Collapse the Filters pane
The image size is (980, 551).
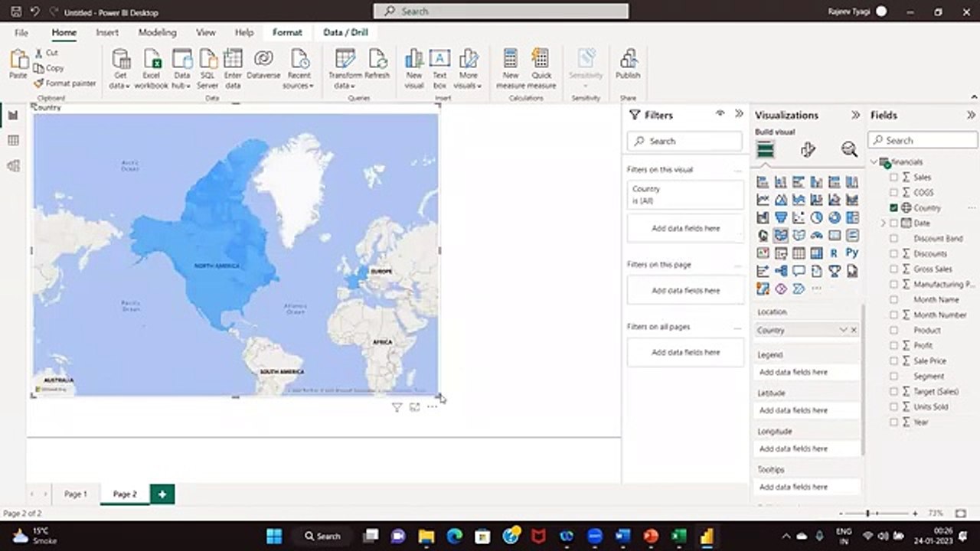tap(739, 114)
